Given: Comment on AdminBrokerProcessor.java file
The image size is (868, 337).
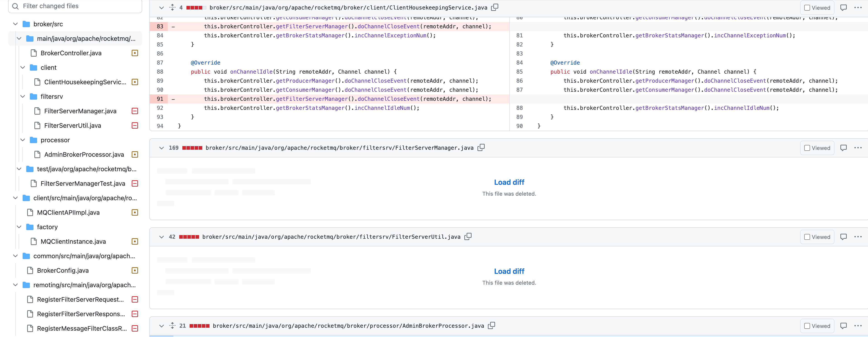Looking at the screenshot, I should pos(843,325).
